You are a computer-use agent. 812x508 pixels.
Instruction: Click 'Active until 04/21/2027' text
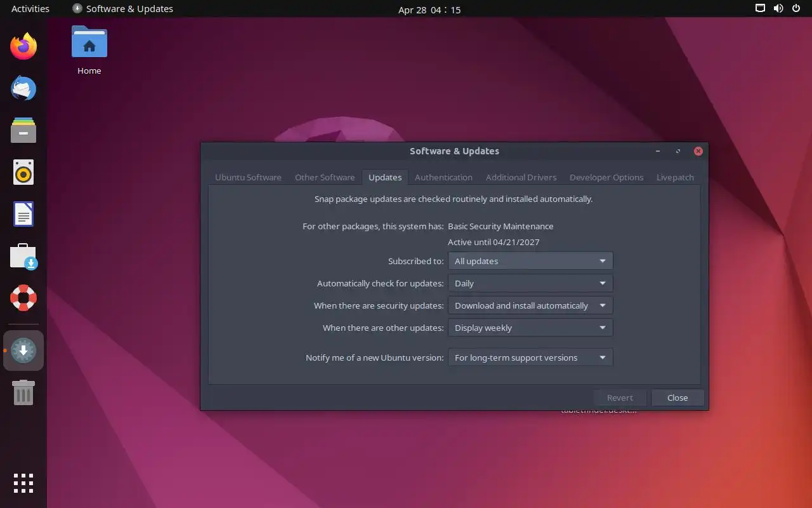pos(494,242)
